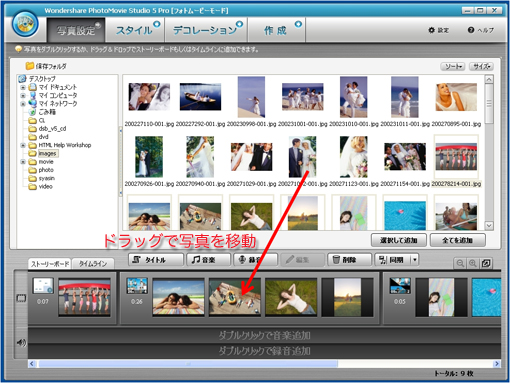Click the 保存フォルダ folder label

click(x=51, y=66)
